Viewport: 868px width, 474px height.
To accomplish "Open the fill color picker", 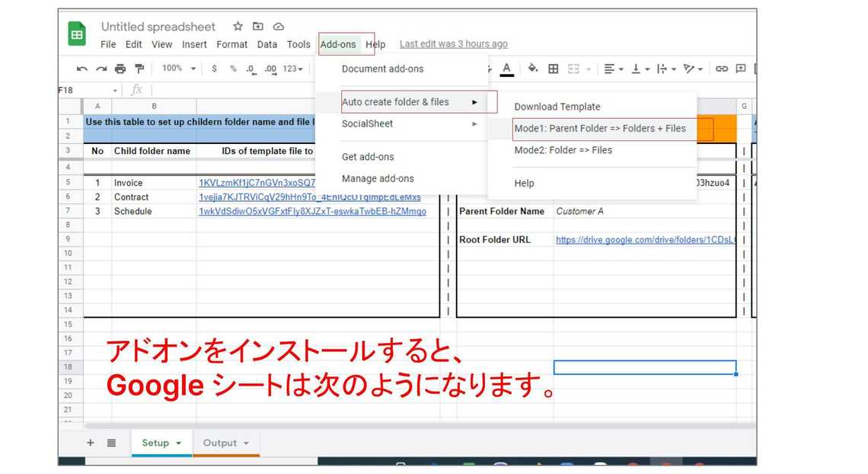I will tap(532, 69).
